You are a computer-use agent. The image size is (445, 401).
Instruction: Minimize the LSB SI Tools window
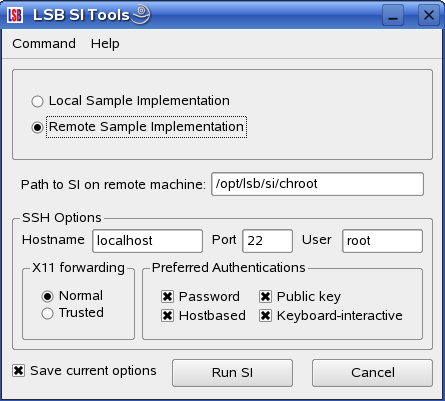point(393,15)
